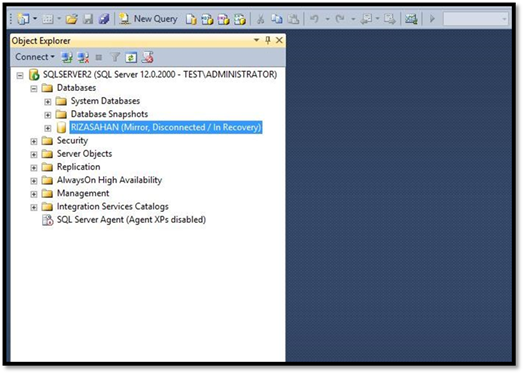Select Integration Services Catalogs tree item

click(113, 207)
